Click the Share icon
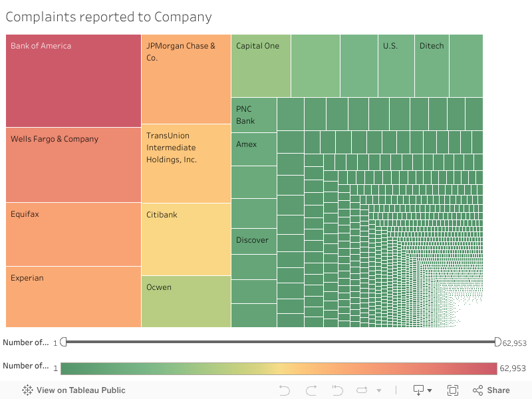532x399 pixels. tap(477, 390)
